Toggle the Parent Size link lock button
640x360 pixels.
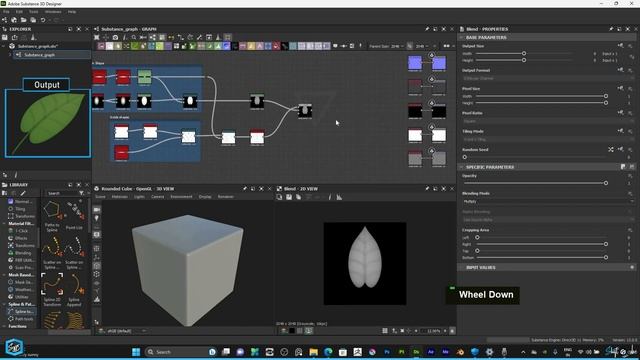410,46
